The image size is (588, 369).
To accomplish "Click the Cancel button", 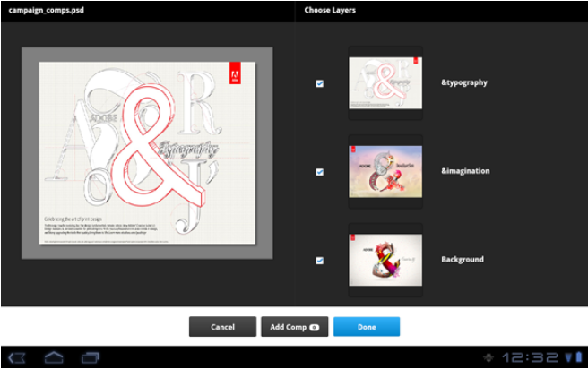I will tap(223, 327).
